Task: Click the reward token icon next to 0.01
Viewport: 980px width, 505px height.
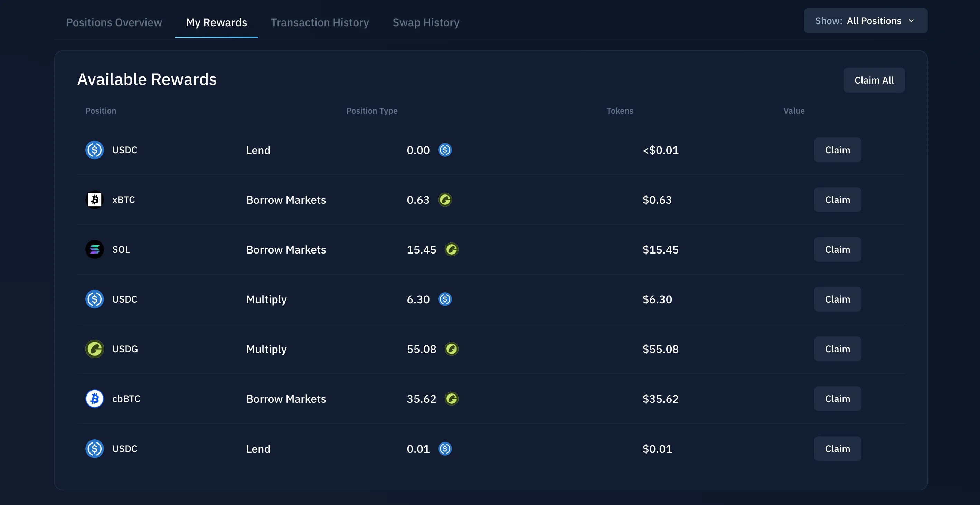Action: pos(445,449)
